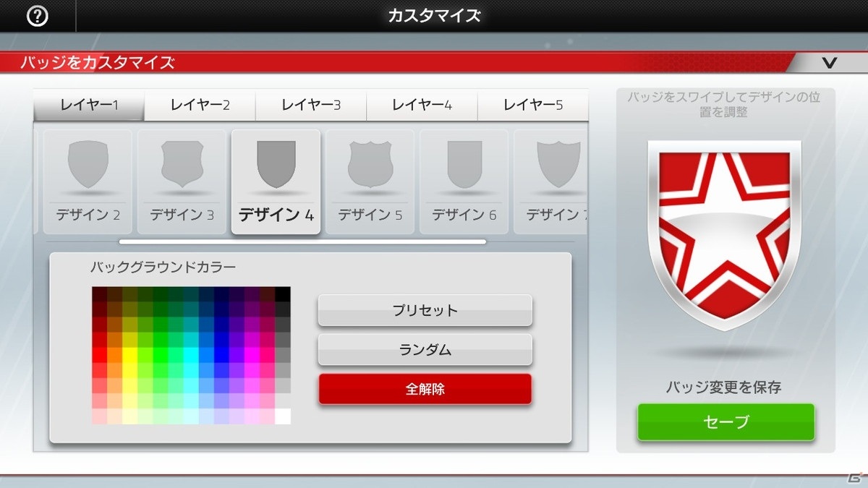Click the バックグラウンドカラー label
Viewport: 868px width, 488px height.
163,267
